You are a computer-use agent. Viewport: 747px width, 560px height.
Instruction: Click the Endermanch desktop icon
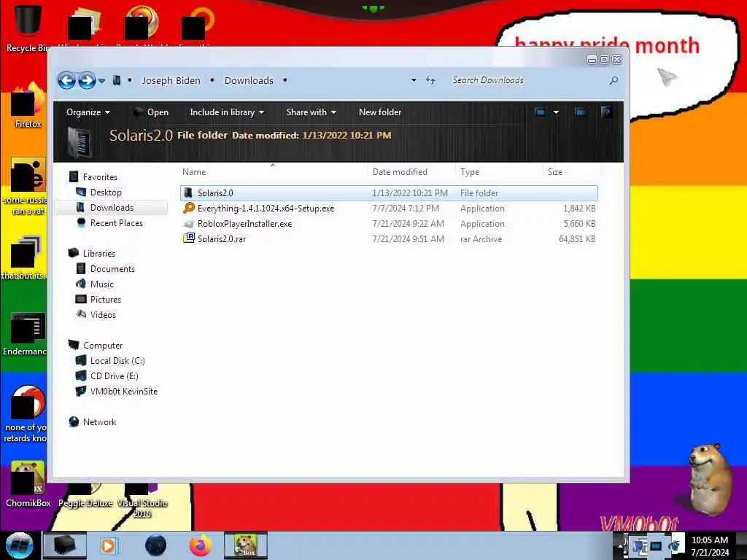(x=25, y=333)
